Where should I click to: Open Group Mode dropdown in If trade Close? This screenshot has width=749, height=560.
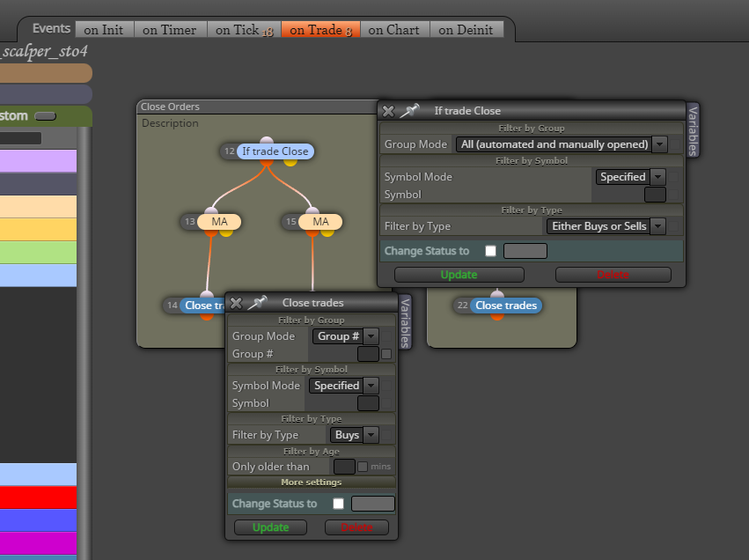(562, 144)
